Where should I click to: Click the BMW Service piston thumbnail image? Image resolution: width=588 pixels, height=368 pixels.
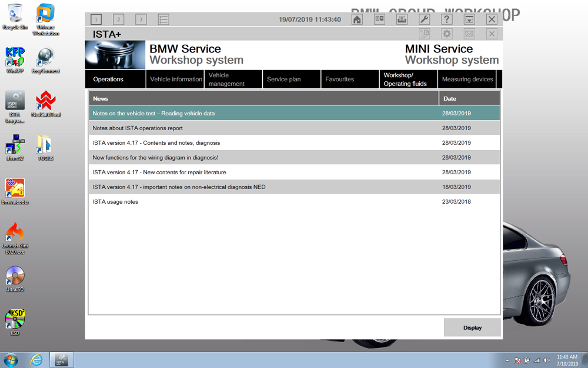point(115,55)
